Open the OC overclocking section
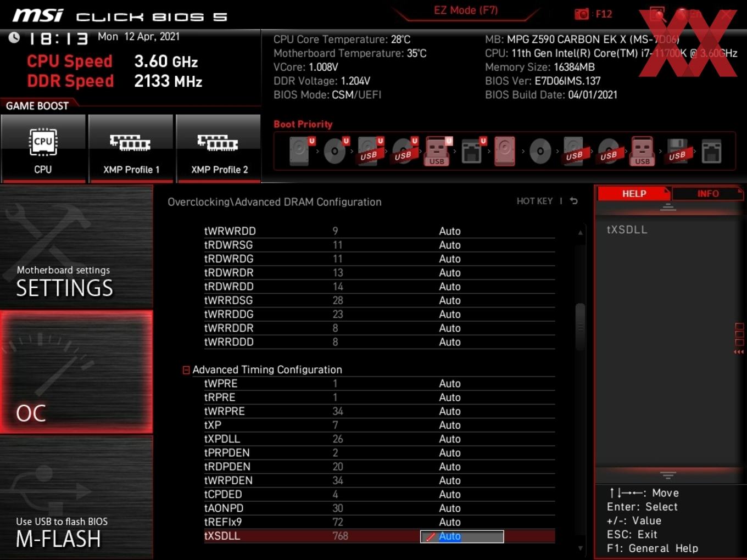The width and height of the screenshot is (747, 560). point(76,372)
